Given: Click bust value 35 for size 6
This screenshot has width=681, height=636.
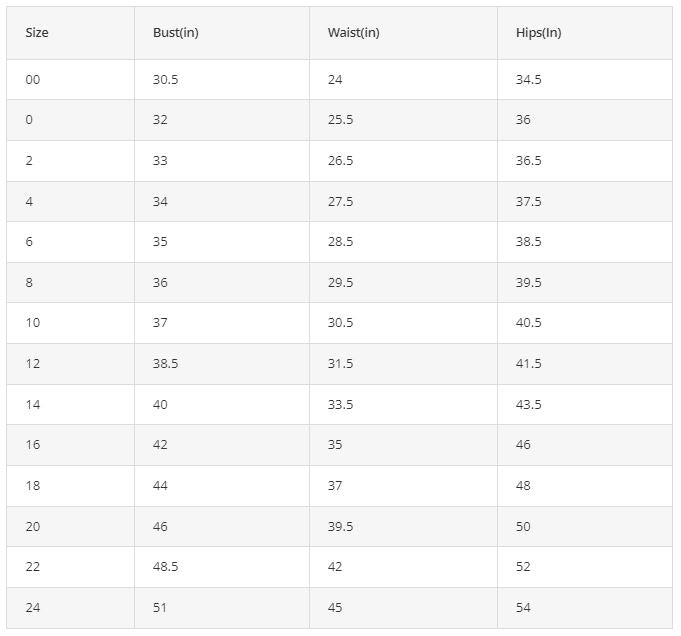Looking at the screenshot, I should (x=160, y=242).
